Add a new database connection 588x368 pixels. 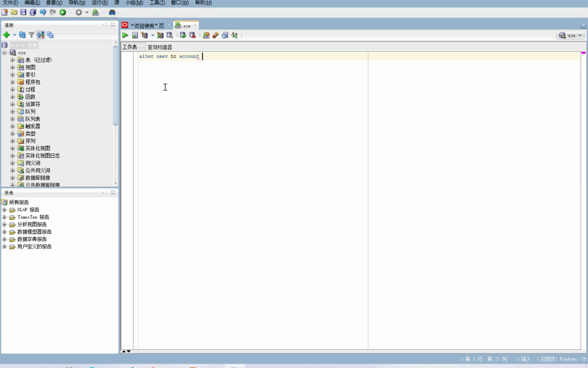6,35
